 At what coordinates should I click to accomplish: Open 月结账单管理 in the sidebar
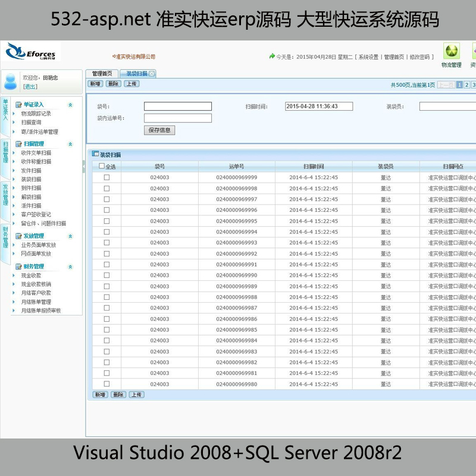(36, 302)
